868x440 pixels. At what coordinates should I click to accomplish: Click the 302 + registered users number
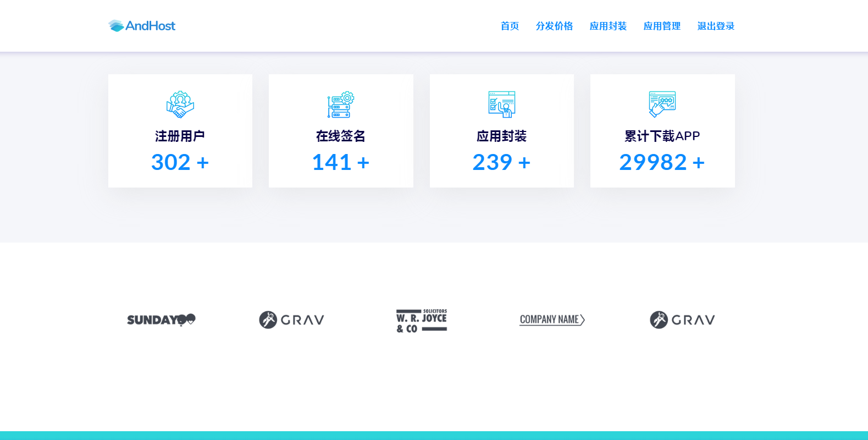pyautogui.click(x=180, y=162)
